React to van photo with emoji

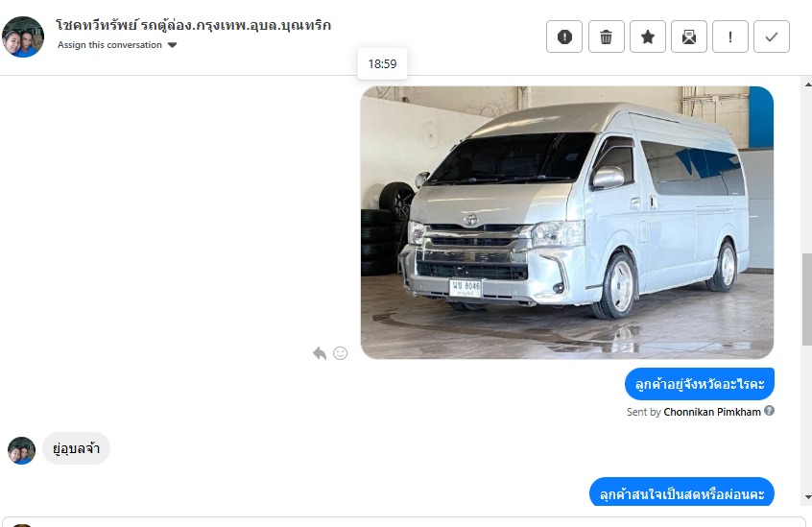[340, 353]
